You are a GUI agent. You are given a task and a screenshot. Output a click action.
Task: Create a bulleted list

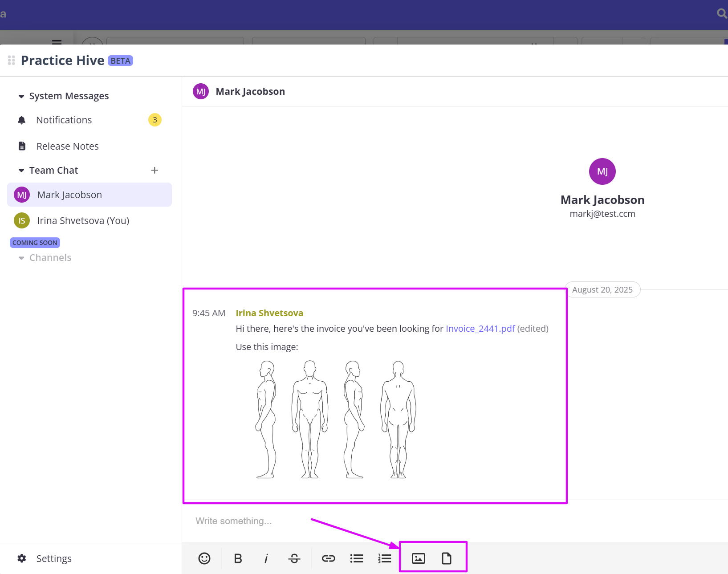click(356, 558)
